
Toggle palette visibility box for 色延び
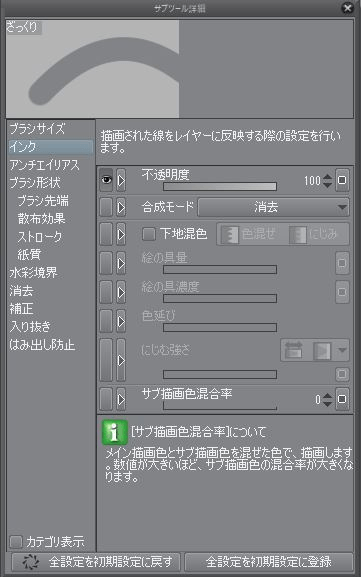106,321
